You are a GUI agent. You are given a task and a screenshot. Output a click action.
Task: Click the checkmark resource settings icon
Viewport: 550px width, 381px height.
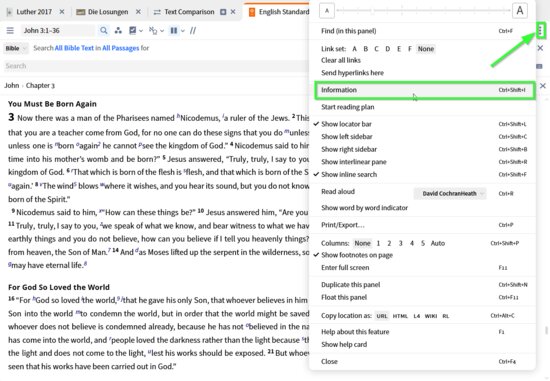pos(132,31)
